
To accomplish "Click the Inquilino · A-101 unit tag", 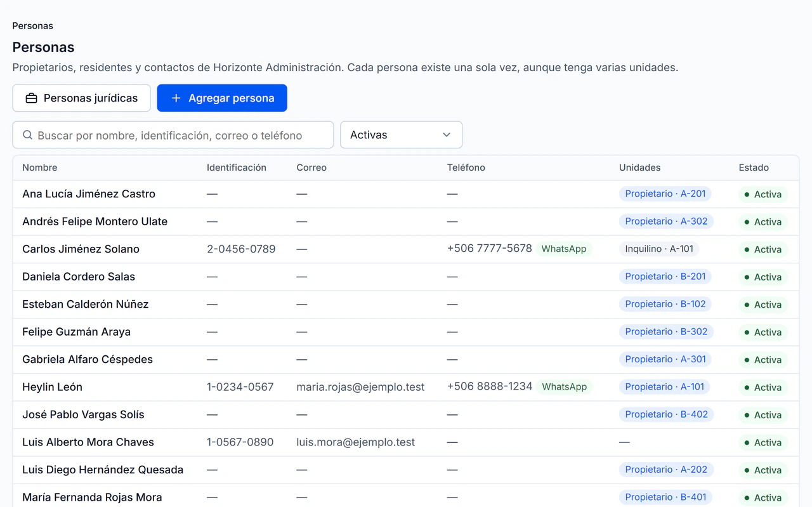I will [659, 249].
